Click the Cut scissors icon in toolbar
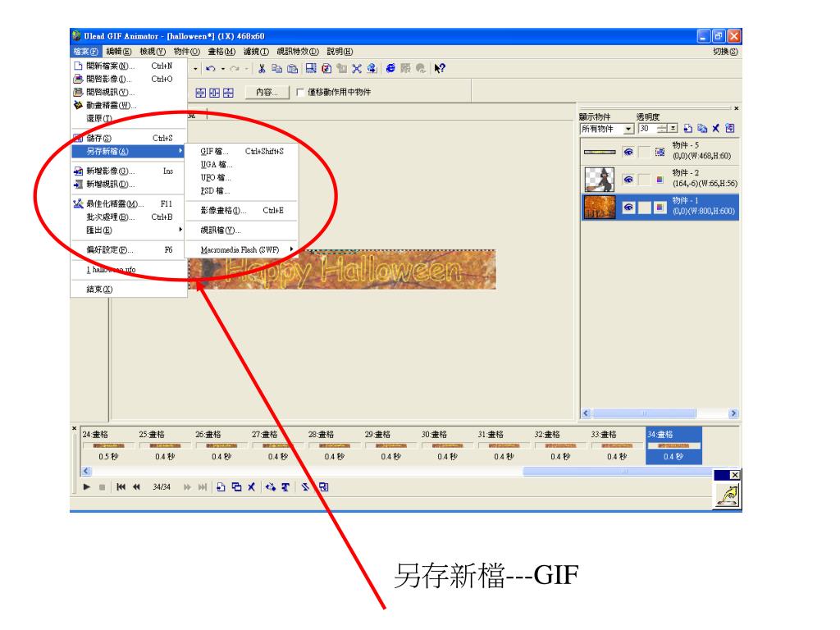Screen dimensions: 840x630 (x=262, y=69)
